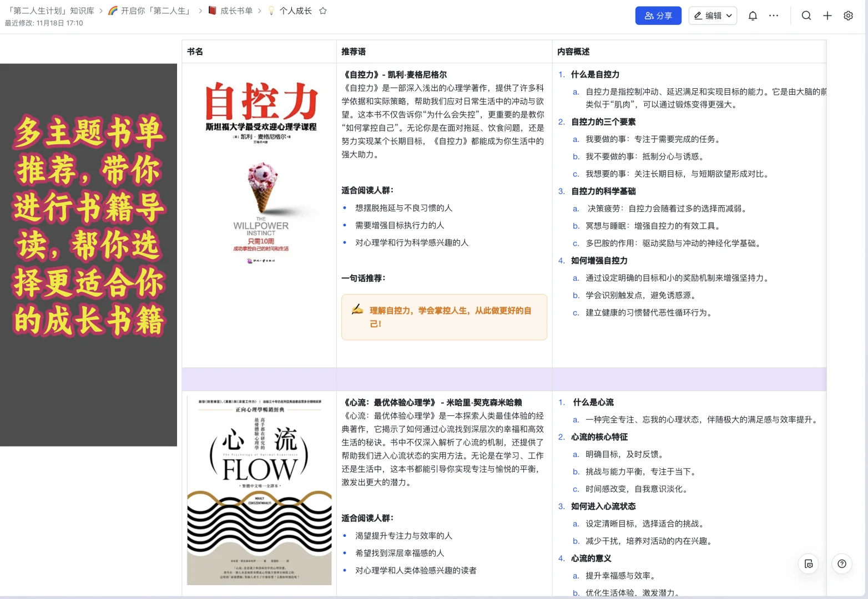Click the lightbulb icon before 个人成长

(271, 11)
